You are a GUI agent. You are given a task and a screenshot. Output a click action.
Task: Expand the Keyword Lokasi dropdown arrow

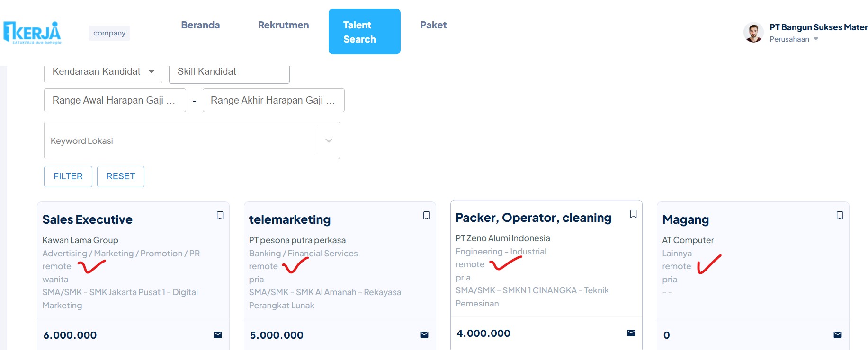click(329, 140)
